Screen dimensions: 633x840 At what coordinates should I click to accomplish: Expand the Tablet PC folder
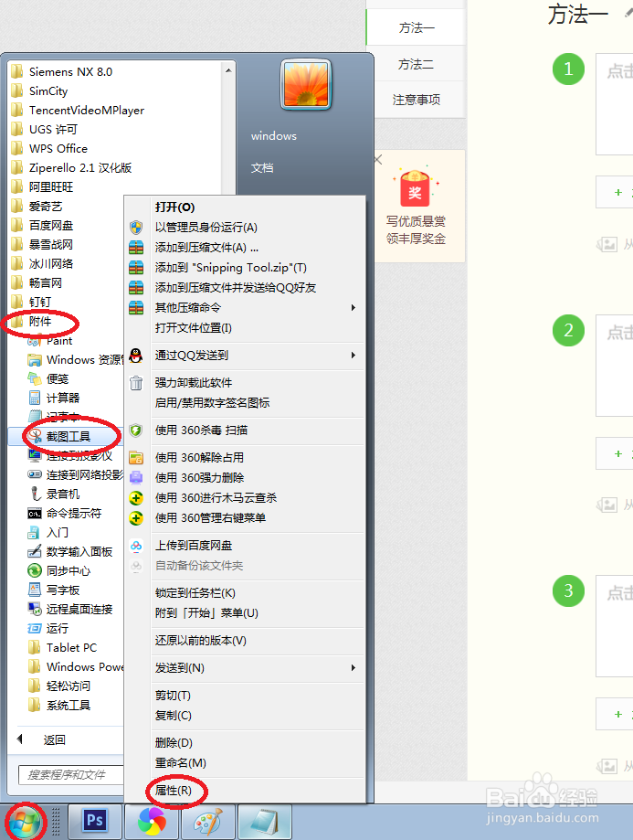coord(71,648)
